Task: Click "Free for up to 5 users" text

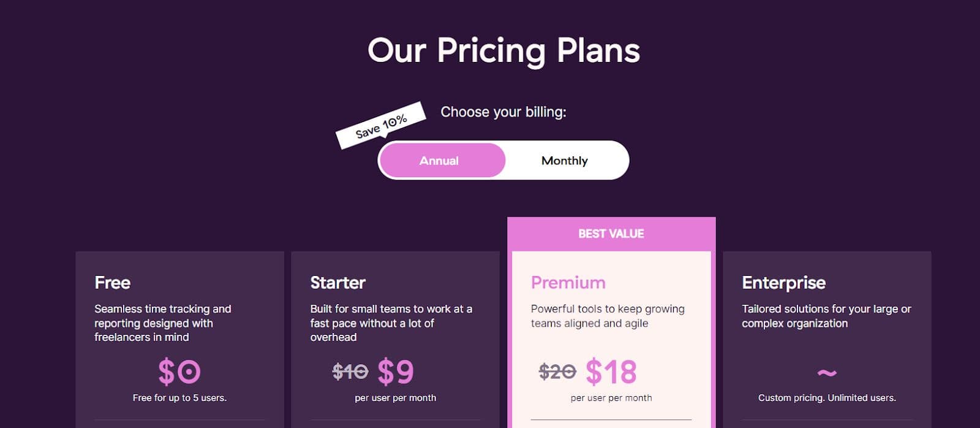Action: (x=179, y=398)
